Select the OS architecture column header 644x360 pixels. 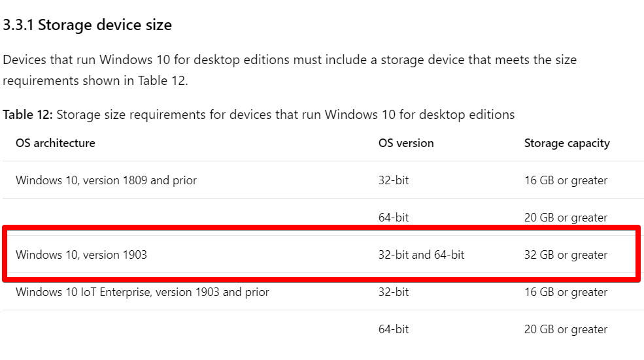(x=56, y=143)
